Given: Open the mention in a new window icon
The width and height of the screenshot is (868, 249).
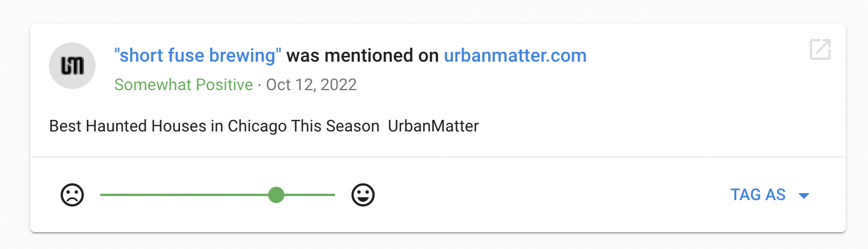Looking at the screenshot, I should point(820,50).
